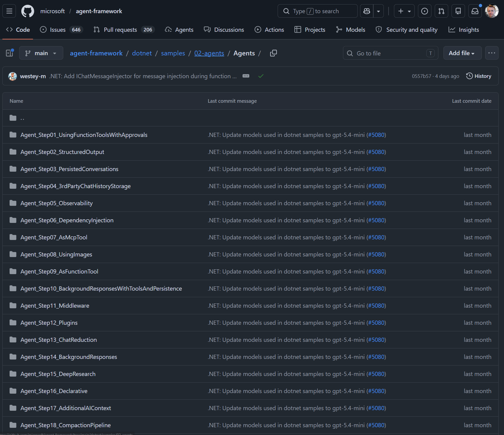Switch to the Pull requests tab
The height and width of the screenshot is (435, 504).
124,30
